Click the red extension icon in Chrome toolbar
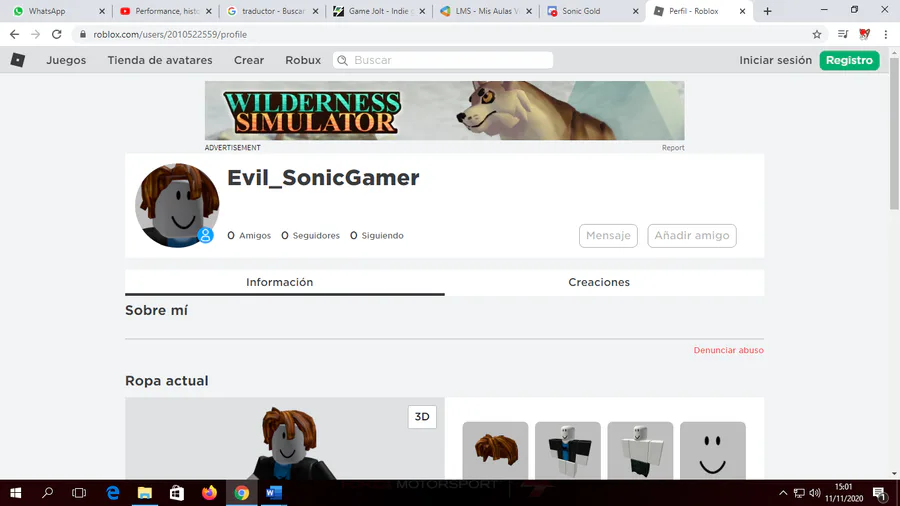 click(x=864, y=34)
